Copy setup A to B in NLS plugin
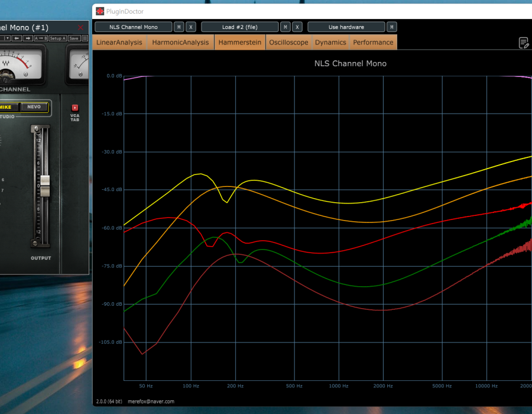 pos(41,38)
